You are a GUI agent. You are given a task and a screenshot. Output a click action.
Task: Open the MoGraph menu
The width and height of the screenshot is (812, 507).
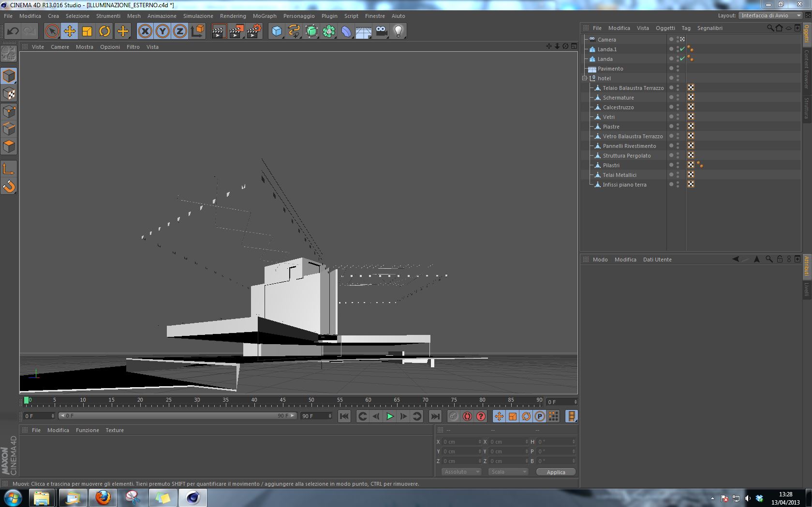(x=265, y=16)
